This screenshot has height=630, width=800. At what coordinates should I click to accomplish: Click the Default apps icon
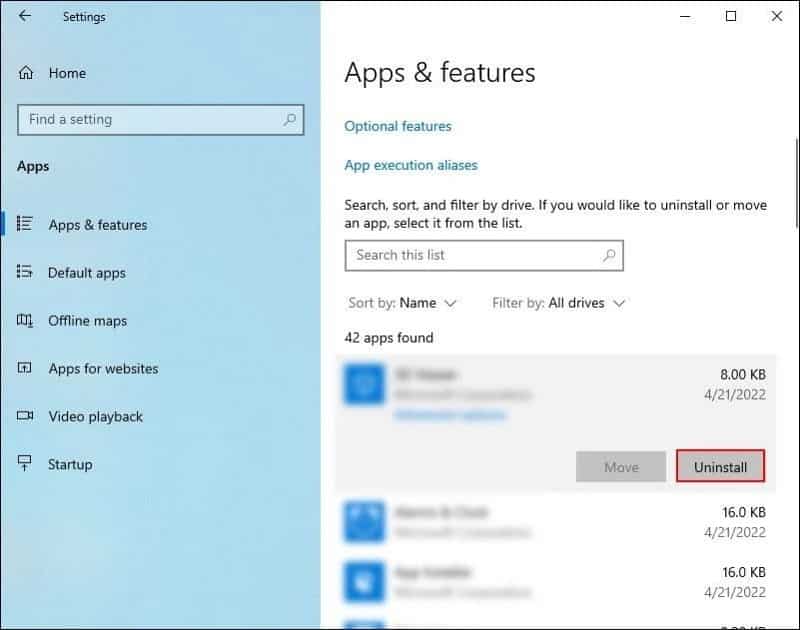24,271
